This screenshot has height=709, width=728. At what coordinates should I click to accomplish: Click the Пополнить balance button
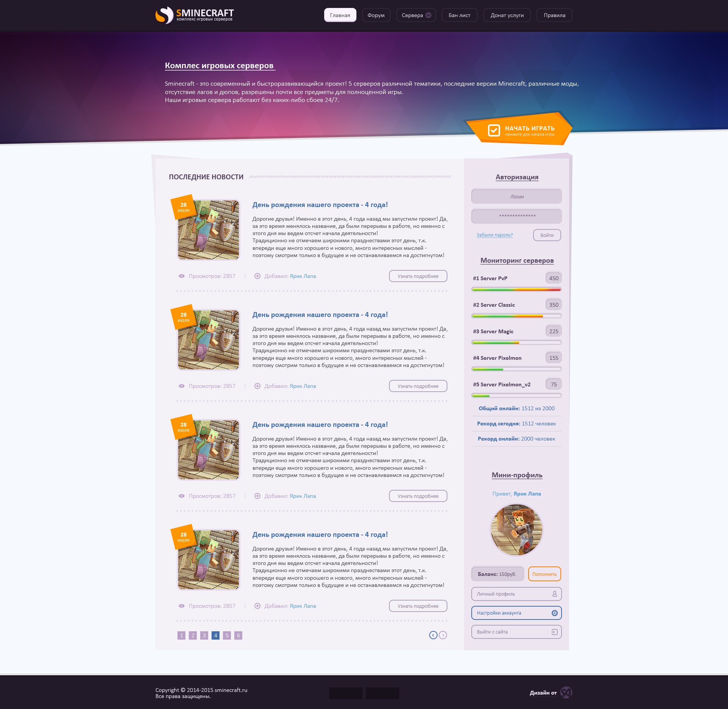coord(544,574)
